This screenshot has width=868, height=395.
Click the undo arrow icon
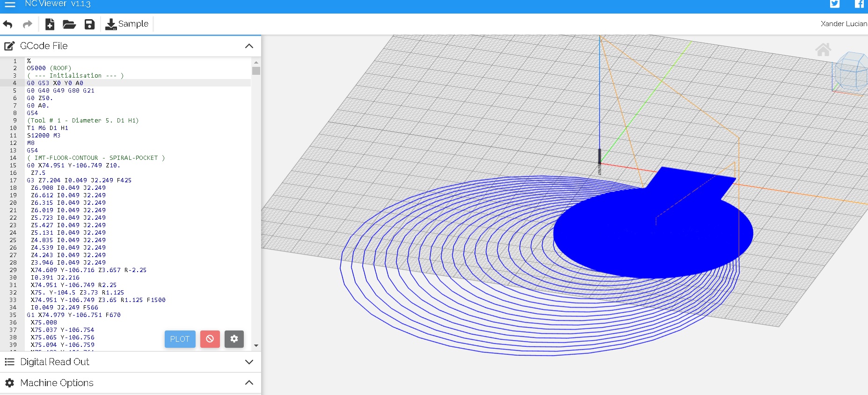(8, 24)
